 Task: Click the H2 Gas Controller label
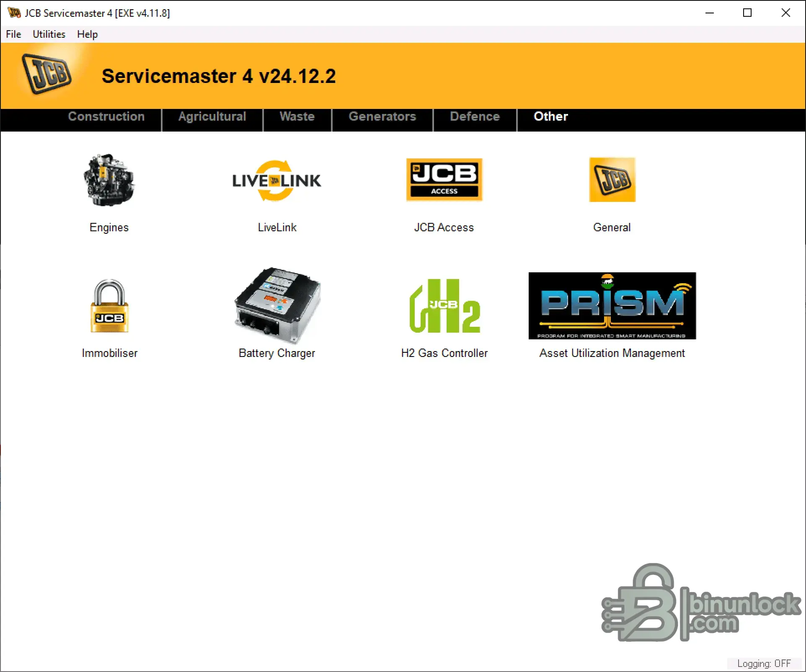444,353
